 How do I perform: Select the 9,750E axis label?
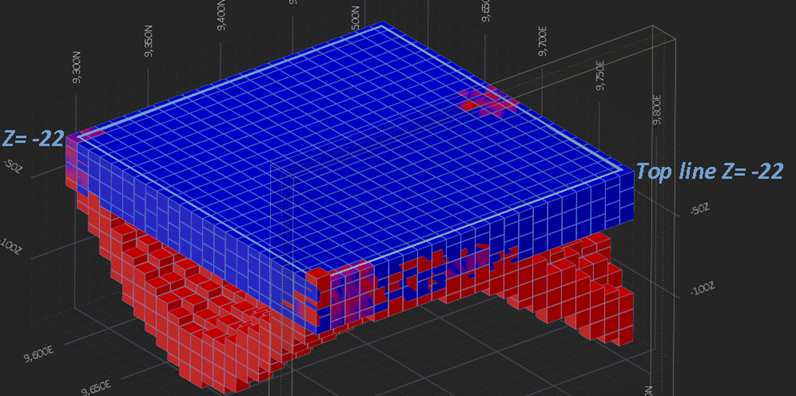(601, 76)
